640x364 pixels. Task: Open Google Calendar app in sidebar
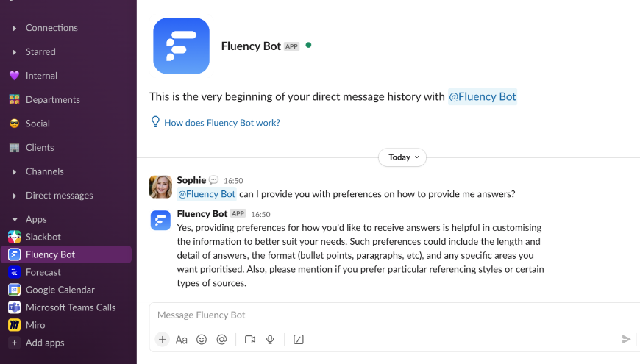click(x=60, y=290)
